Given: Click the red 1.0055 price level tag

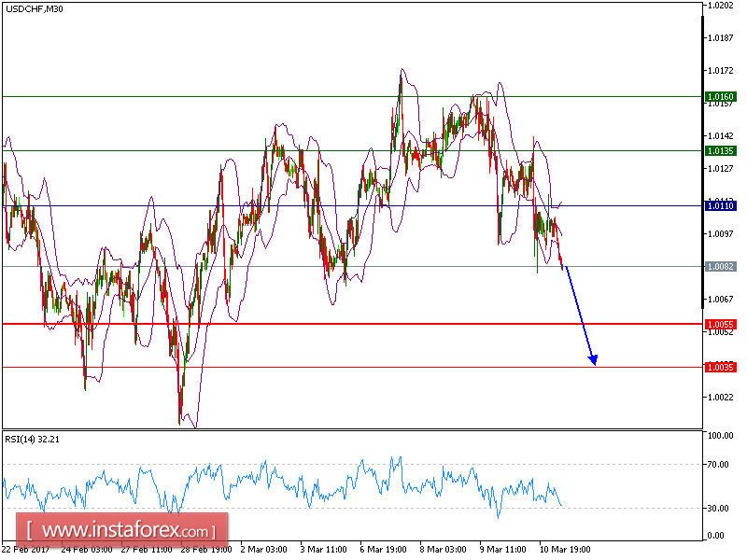Looking at the screenshot, I should (x=720, y=325).
